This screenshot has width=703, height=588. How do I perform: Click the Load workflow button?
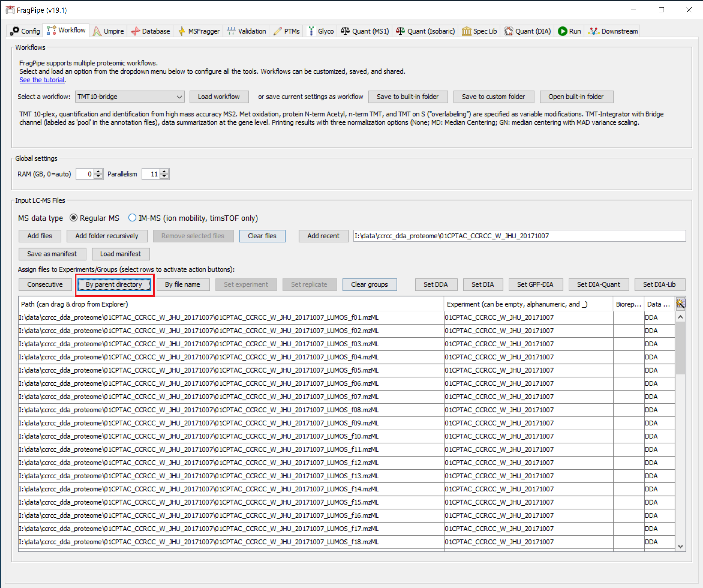tap(219, 97)
